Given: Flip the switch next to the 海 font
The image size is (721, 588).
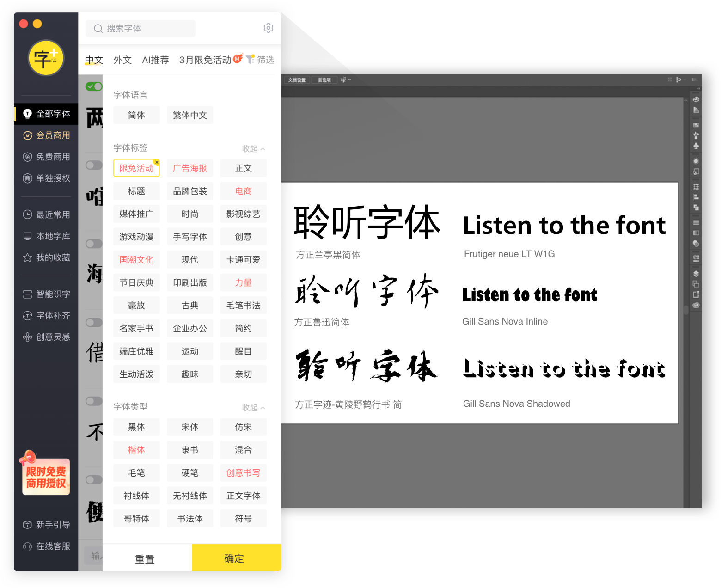Looking at the screenshot, I should [x=94, y=244].
